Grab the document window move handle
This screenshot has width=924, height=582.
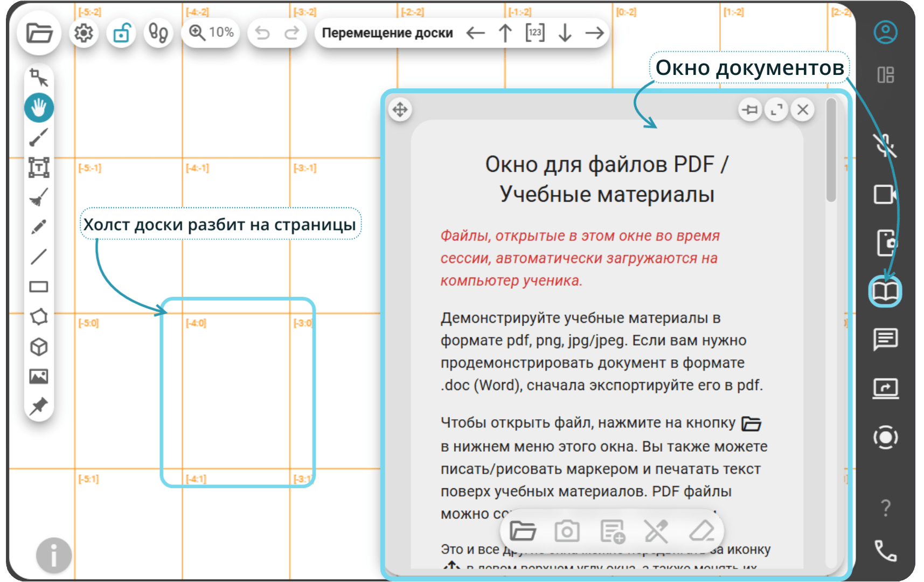coord(400,110)
